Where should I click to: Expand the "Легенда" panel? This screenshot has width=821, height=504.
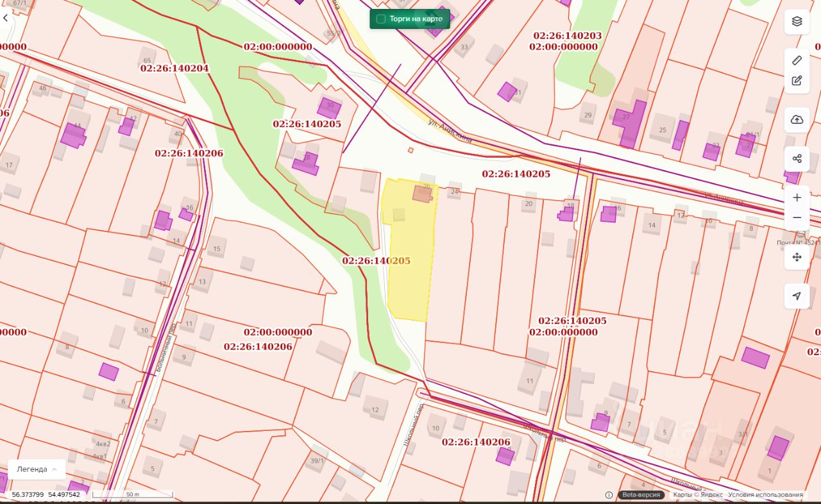pos(37,469)
